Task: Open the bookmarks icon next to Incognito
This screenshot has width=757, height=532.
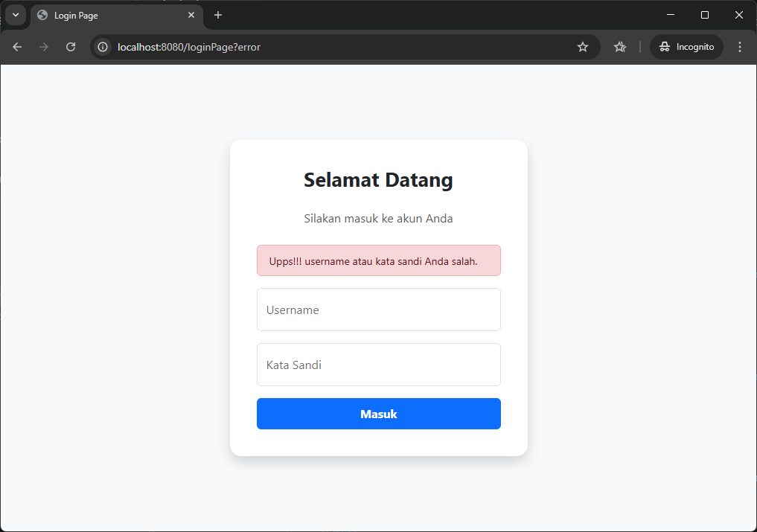Action: pos(620,47)
